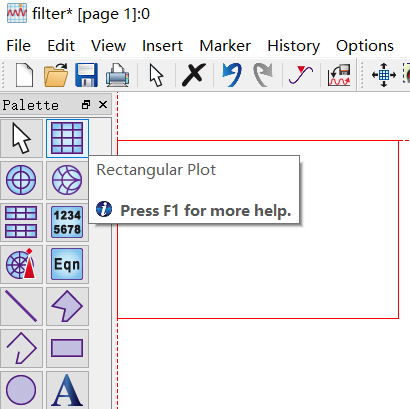
Task: Click the open folder icon
Action: [x=56, y=75]
